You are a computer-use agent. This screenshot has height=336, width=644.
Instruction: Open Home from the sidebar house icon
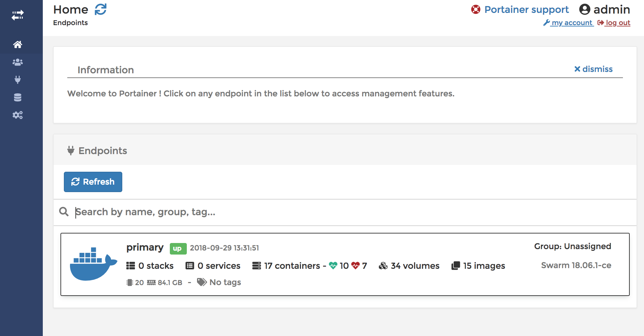(x=18, y=44)
